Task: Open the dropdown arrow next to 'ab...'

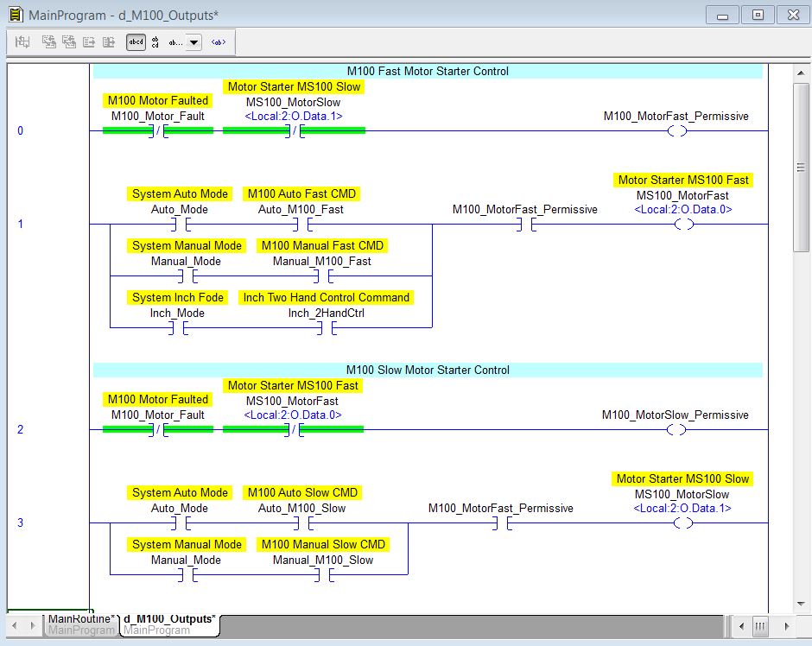Action: click(193, 42)
